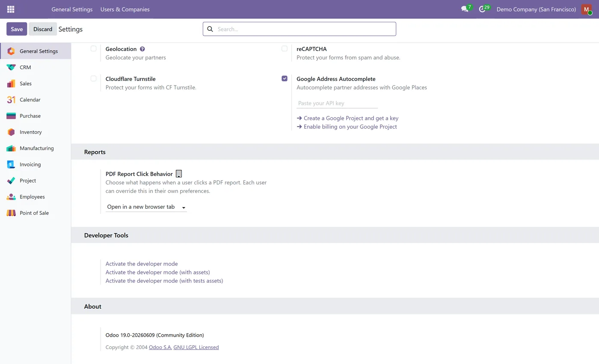Open the Odoo S.A. link
This screenshot has width=599, height=364.
click(x=160, y=347)
